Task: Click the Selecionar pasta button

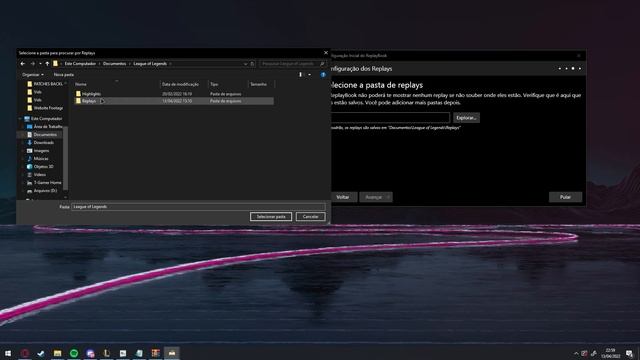Action: [271, 217]
